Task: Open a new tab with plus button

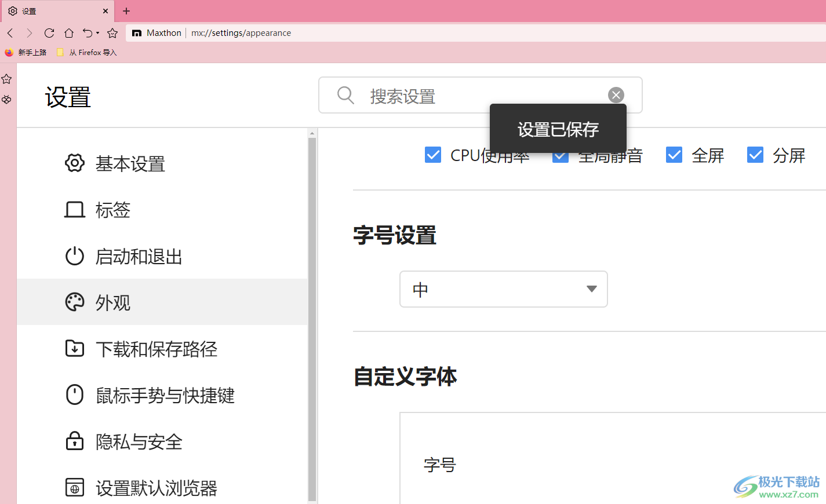Action: click(126, 11)
